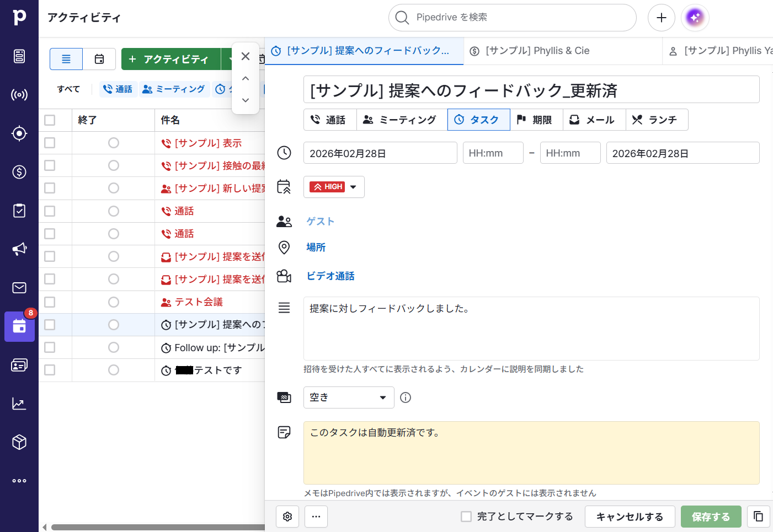Open activity settings gear icon
This screenshot has height=532, width=773.
coord(287,517)
